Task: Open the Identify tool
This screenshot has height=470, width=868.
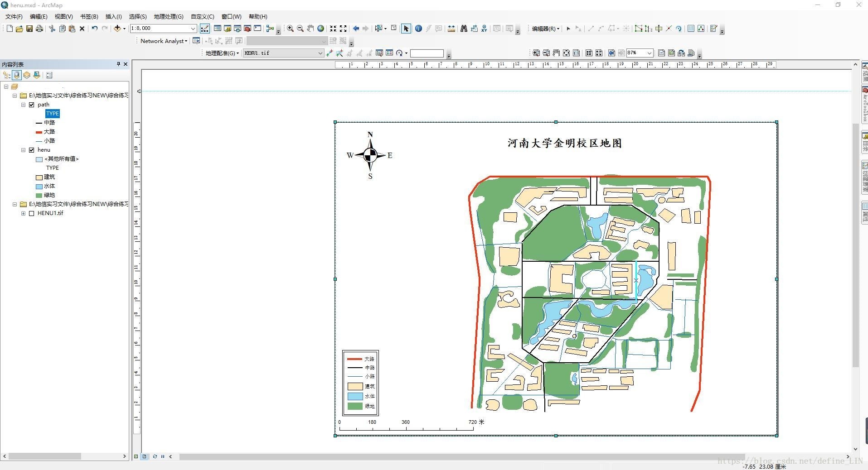Action: tap(419, 28)
